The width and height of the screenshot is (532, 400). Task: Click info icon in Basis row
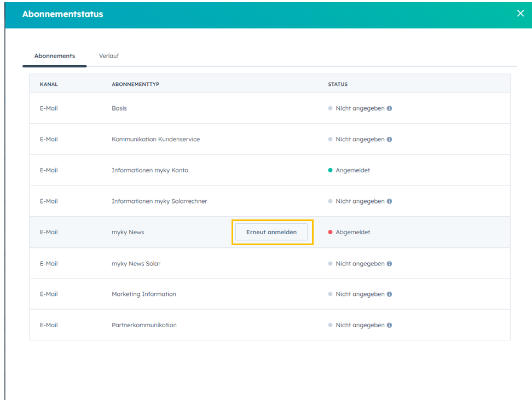click(389, 108)
